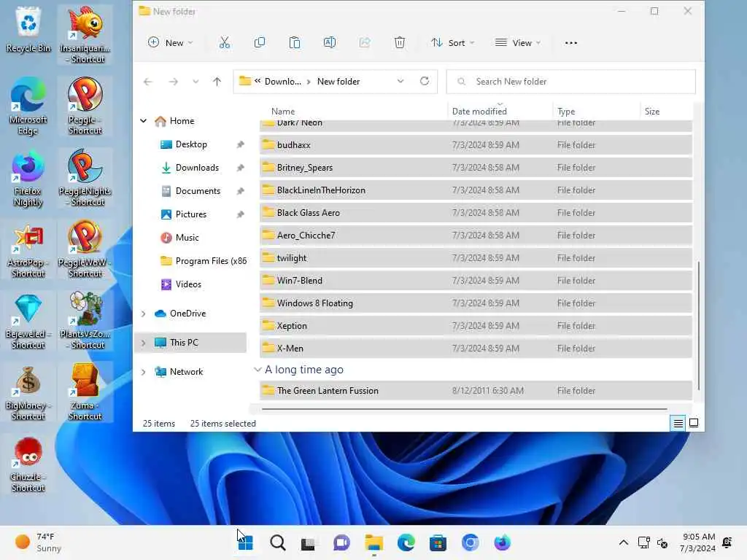Viewport: 747px width, 560px height.
Task: Collapse the Home tree node
Action: (144, 121)
